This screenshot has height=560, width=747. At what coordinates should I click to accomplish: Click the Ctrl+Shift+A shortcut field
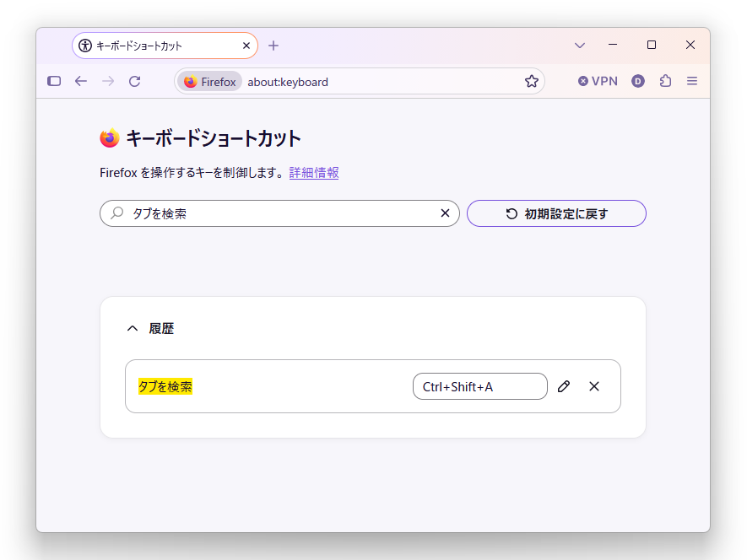coord(480,386)
